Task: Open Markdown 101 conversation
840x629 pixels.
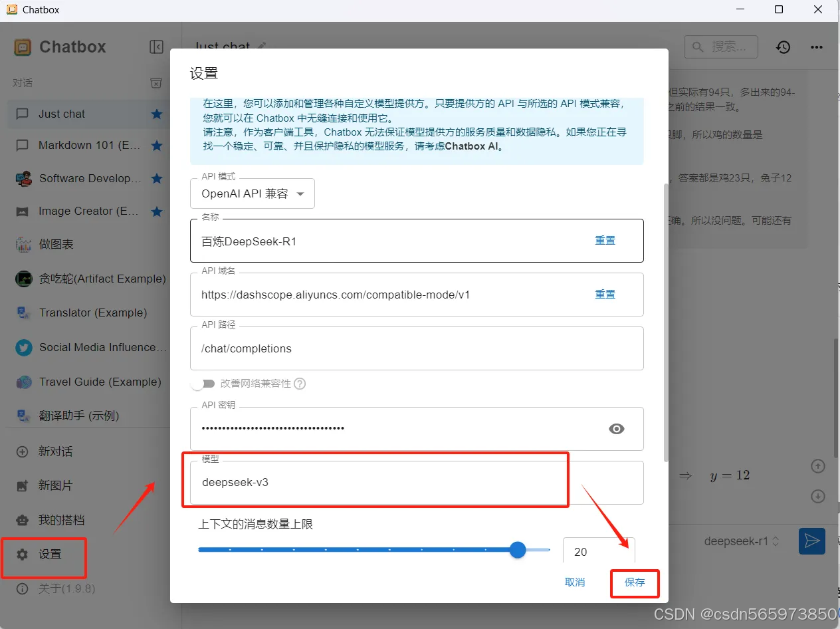Action: pos(89,145)
